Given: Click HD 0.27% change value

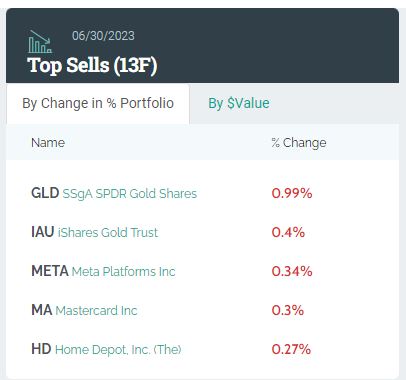Looking at the screenshot, I should pos(291,349).
